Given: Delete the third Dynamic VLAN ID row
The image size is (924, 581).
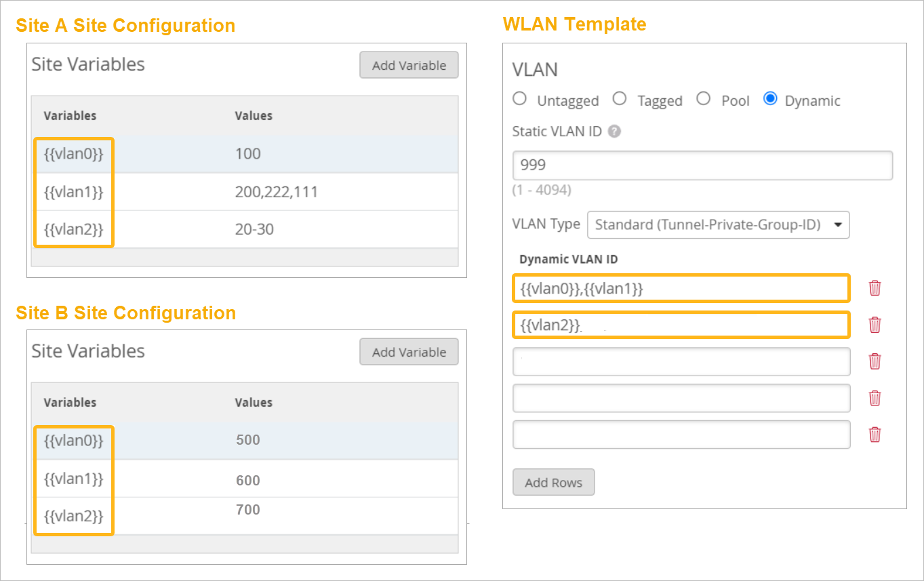Looking at the screenshot, I should (x=875, y=361).
